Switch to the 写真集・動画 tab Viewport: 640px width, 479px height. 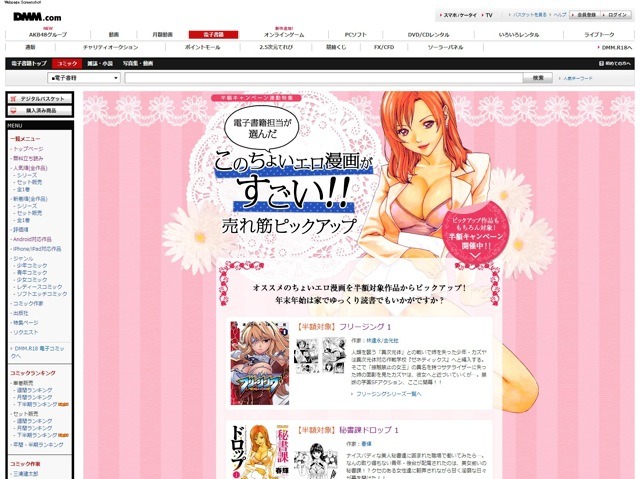(x=138, y=64)
